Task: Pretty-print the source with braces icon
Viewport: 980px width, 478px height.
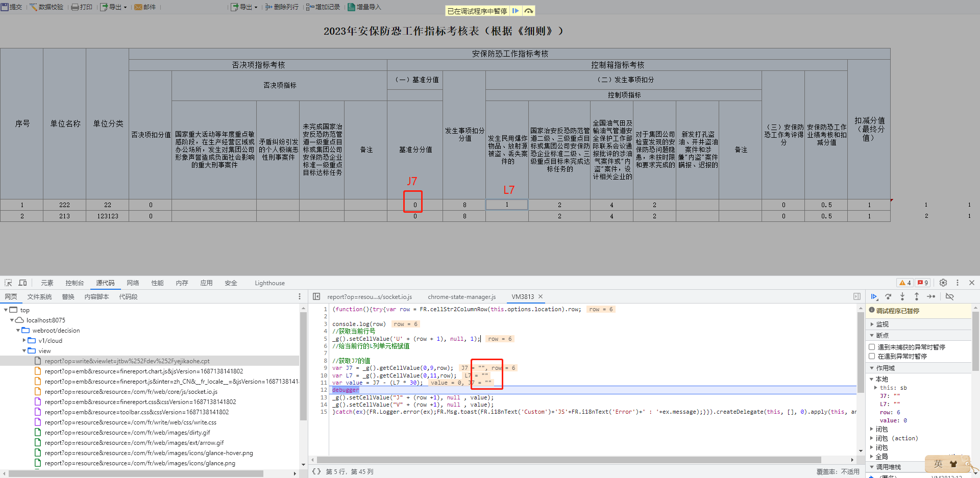Action: (x=316, y=471)
